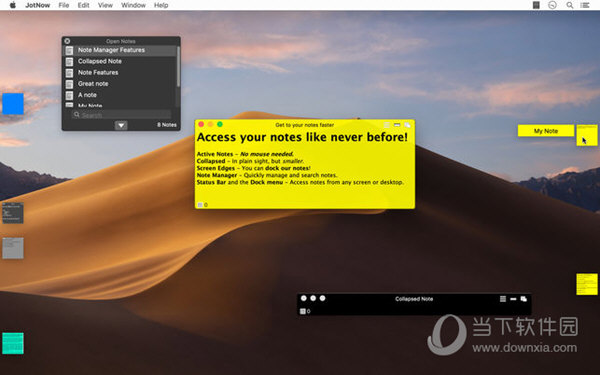Click the Collapsed Note list icon
The image size is (600, 375).
click(x=503, y=299)
